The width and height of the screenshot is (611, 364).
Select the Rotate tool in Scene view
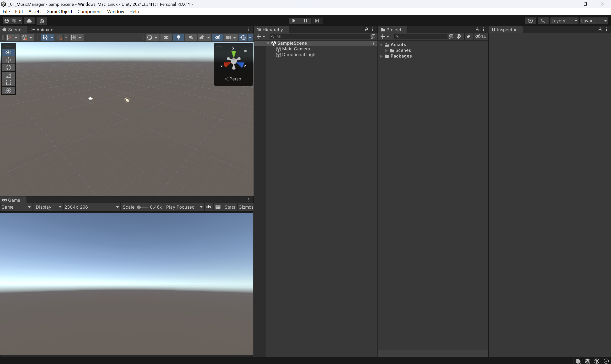(8, 68)
